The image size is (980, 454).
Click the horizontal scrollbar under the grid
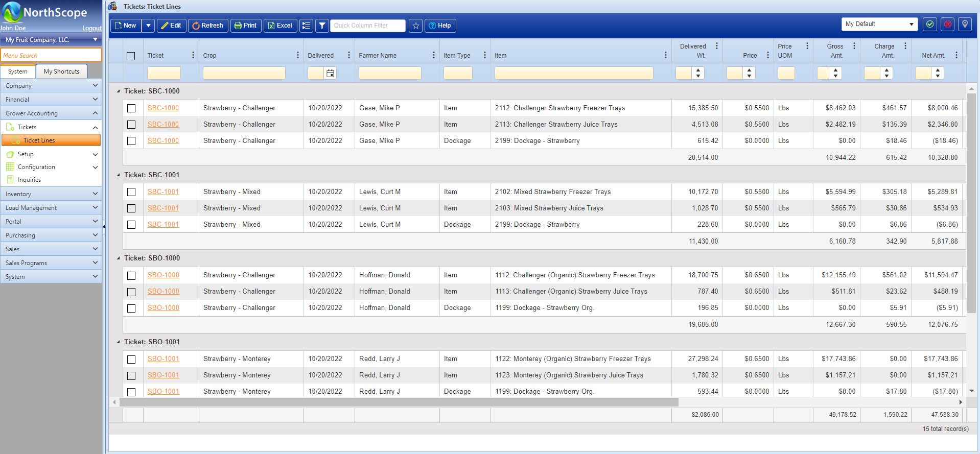(x=399, y=402)
